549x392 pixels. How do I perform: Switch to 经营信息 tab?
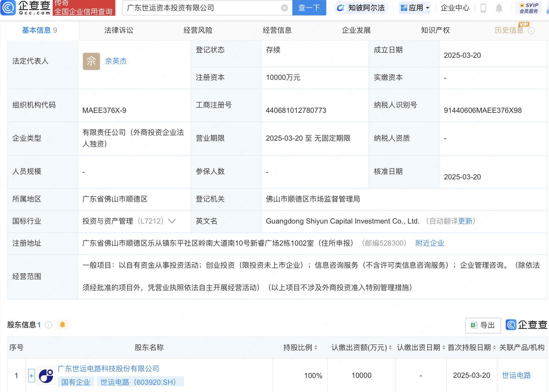click(x=277, y=30)
